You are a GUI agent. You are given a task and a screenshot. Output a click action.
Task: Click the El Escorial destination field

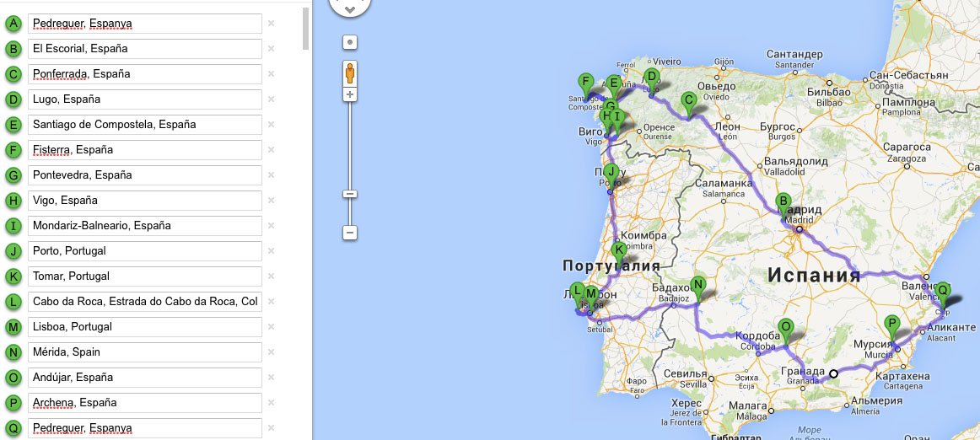[x=144, y=49]
